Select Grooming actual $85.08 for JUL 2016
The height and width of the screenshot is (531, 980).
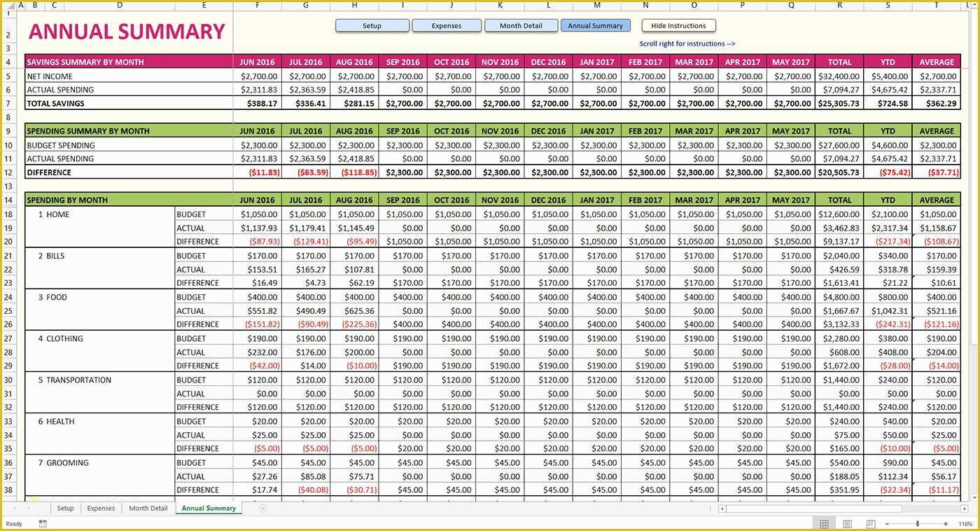[306, 476]
